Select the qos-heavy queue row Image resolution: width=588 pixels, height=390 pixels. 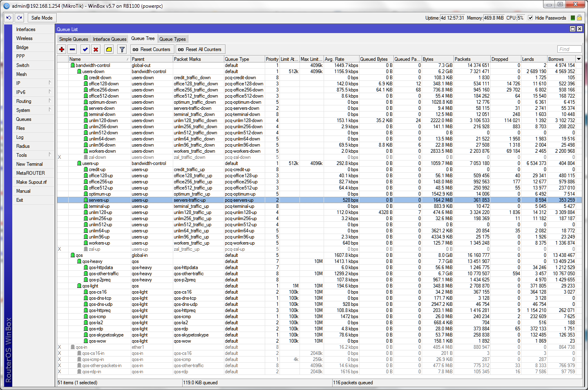[92, 261]
